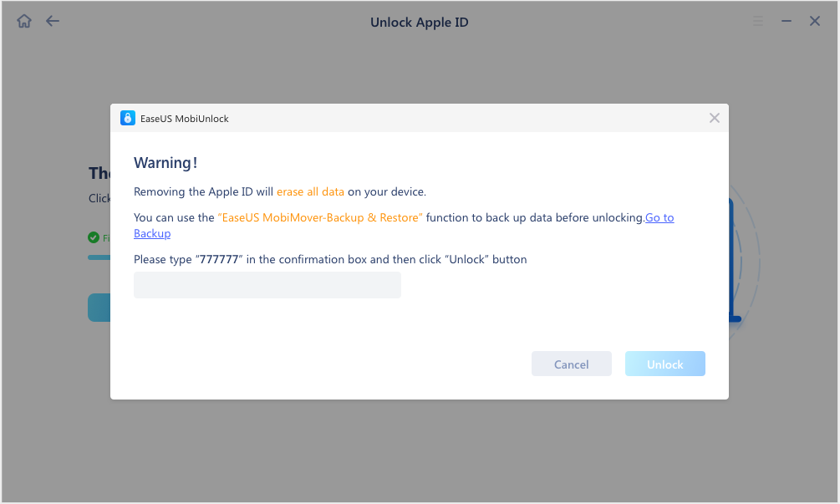Click the back arrow icon
Viewport: 840px width, 504px height.
53,22
